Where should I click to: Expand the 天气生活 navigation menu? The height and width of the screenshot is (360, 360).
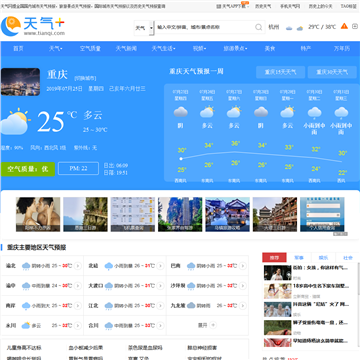(x=163, y=49)
